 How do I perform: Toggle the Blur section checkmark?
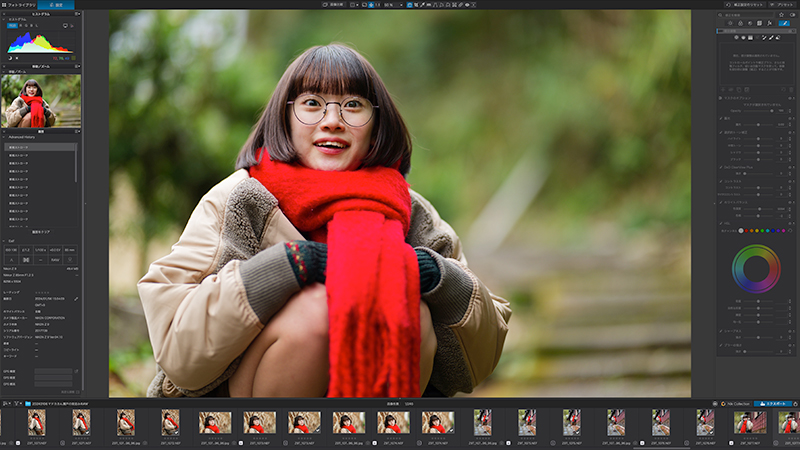point(720,345)
